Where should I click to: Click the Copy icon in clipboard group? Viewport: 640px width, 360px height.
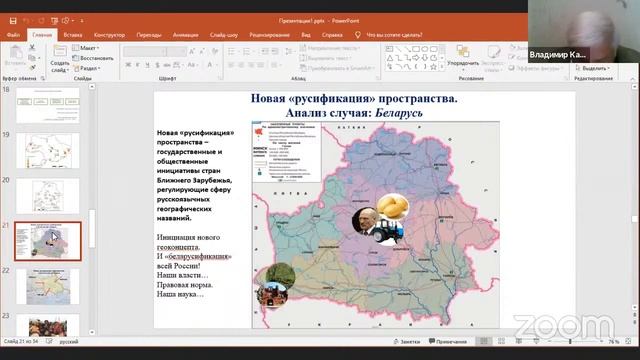(32, 58)
